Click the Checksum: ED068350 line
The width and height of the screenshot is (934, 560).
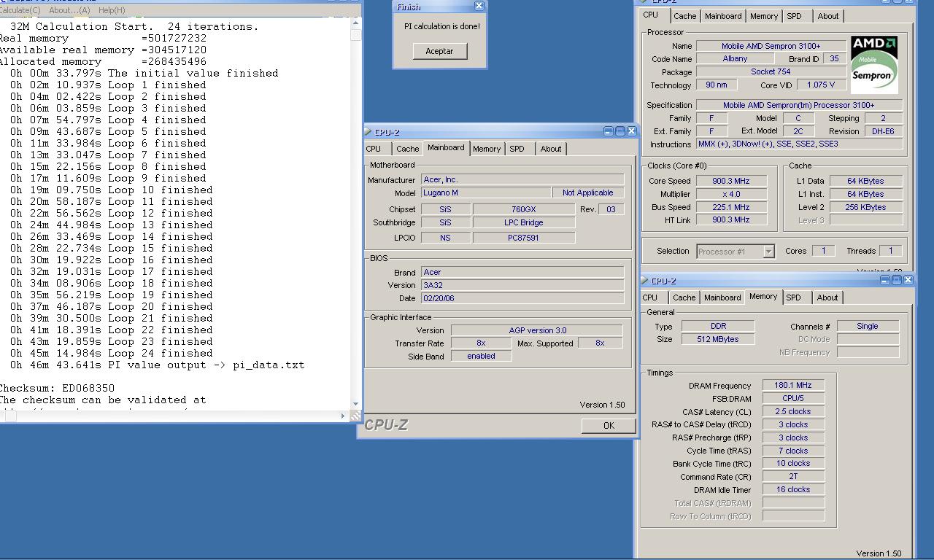(57, 388)
